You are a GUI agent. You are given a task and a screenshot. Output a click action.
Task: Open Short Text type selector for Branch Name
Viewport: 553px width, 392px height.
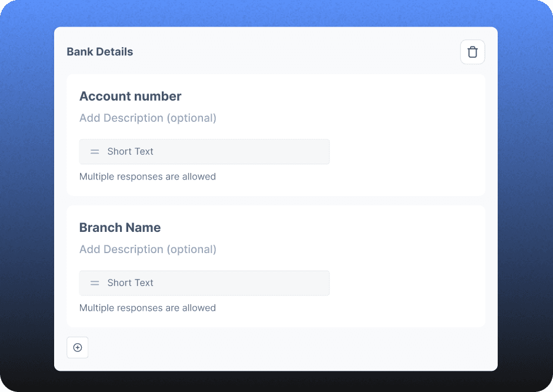tap(204, 283)
